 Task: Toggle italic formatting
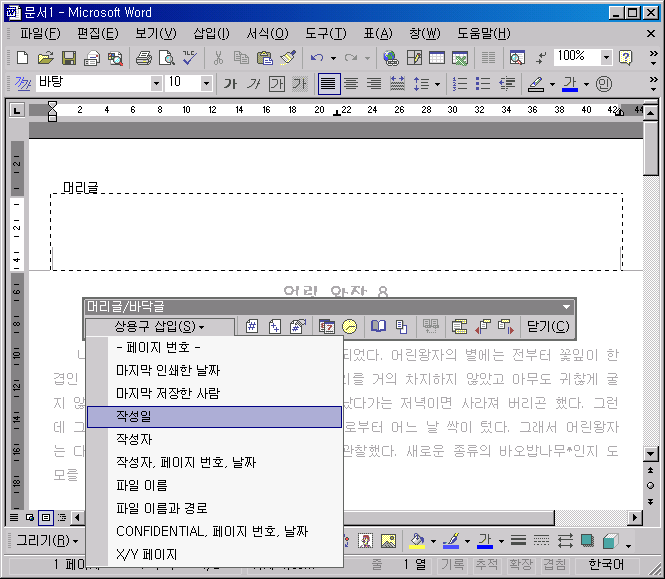(x=254, y=84)
